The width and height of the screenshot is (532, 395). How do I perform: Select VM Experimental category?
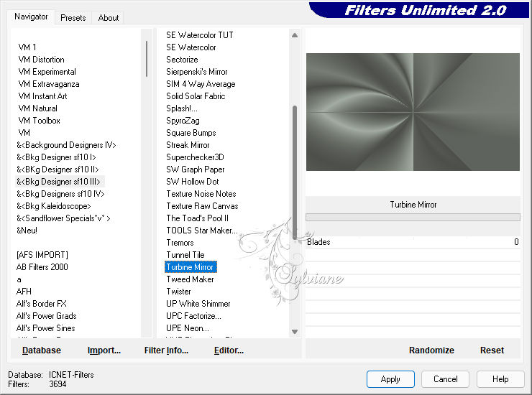(x=47, y=72)
